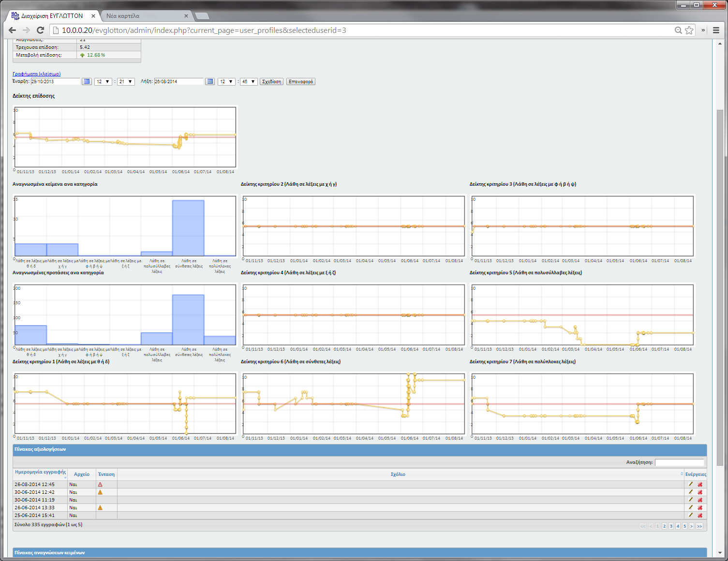
Task: Click the Αναζήτηση search field
Action: (x=680, y=462)
